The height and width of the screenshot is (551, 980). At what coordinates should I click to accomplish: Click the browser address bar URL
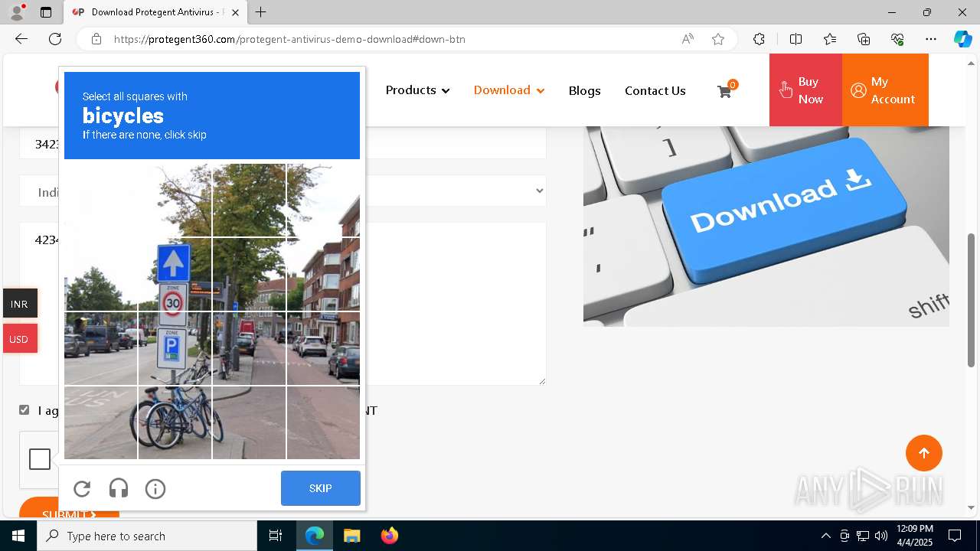pyautogui.click(x=289, y=39)
